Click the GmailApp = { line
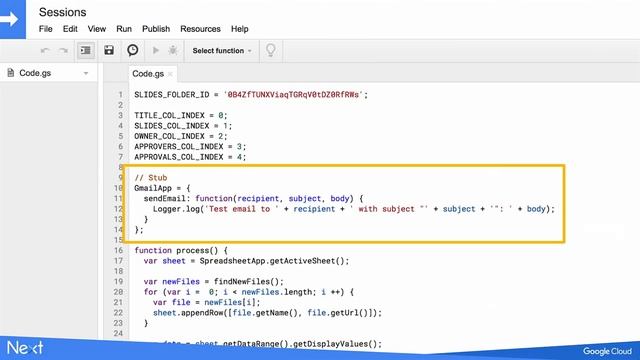Screen dimensions: 640x360 click(x=162, y=188)
